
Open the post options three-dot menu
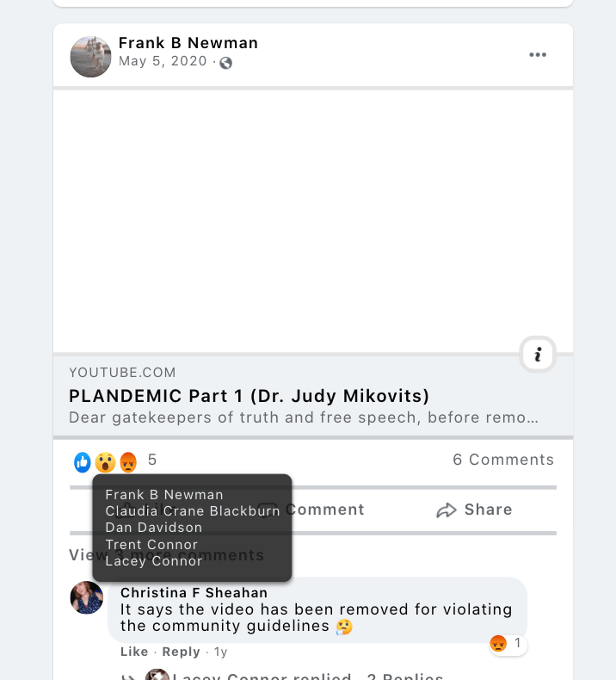pos(538,55)
